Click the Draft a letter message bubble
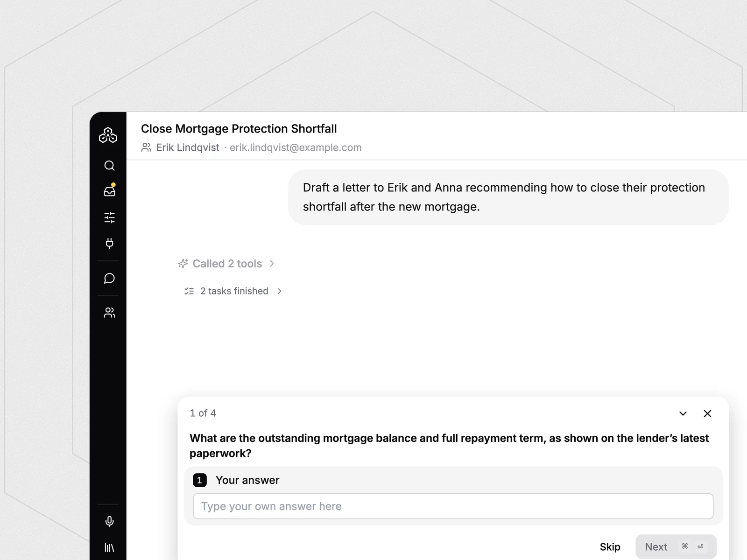747x560 pixels. [508, 197]
